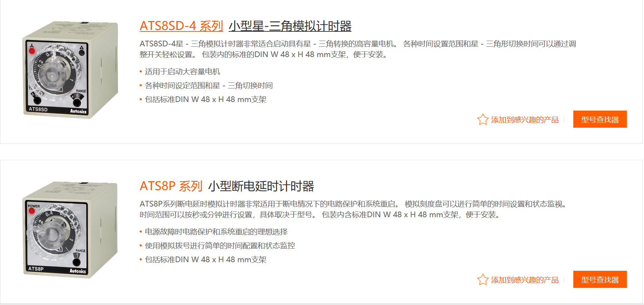Click the star icon for ATS8SD-4 product

(x=483, y=120)
